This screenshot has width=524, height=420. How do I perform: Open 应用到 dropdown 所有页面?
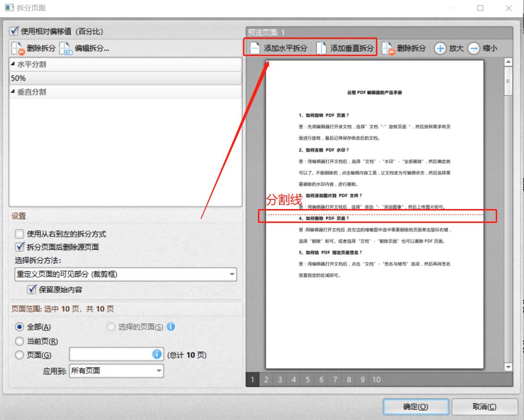tap(116, 371)
